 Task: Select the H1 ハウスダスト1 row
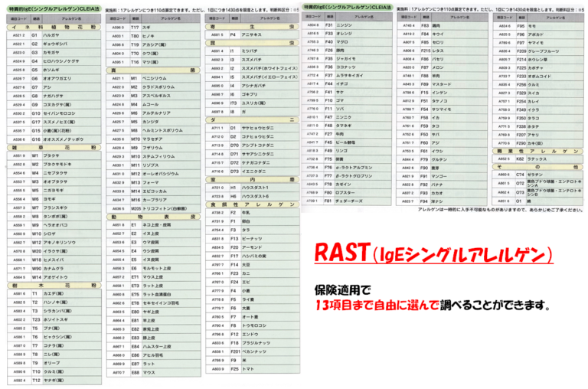tap(253, 188)
